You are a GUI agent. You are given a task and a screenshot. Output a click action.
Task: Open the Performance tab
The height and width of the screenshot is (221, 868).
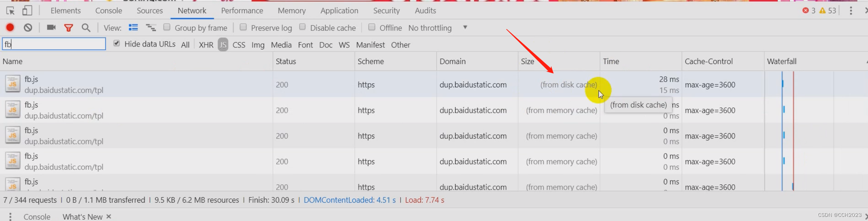point(242,11)
